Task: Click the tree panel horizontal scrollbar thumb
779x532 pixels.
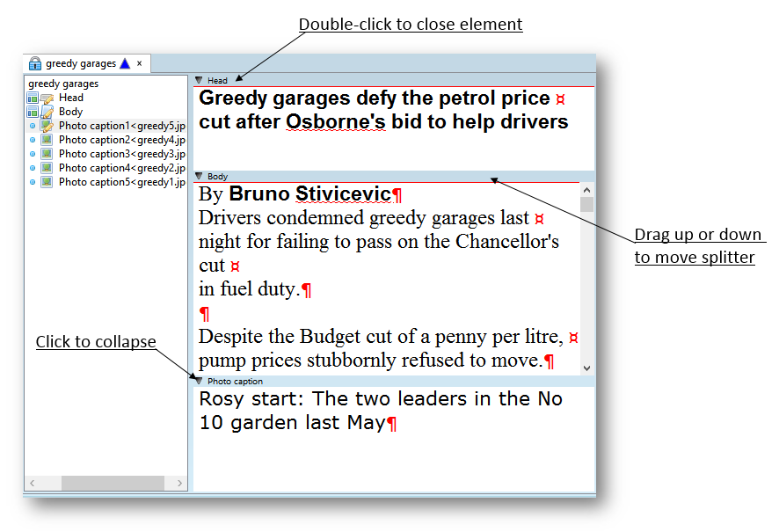Action: pos(113,483)
